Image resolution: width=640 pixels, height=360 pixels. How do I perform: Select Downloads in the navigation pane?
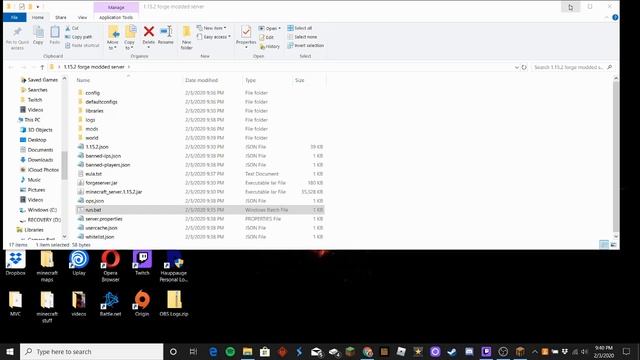point(40,160)
